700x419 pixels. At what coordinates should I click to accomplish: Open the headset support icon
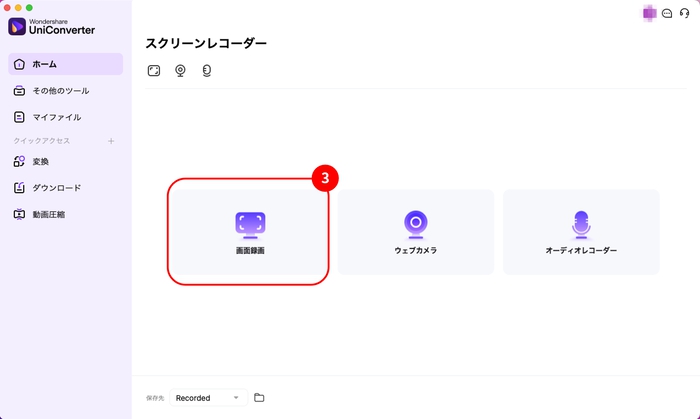[684, 14]
